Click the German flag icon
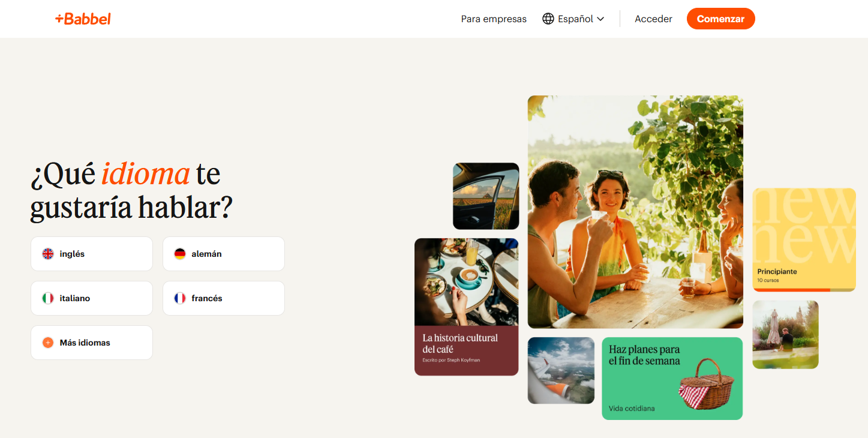This screenshot has width=868, height=438. [180, 254]
